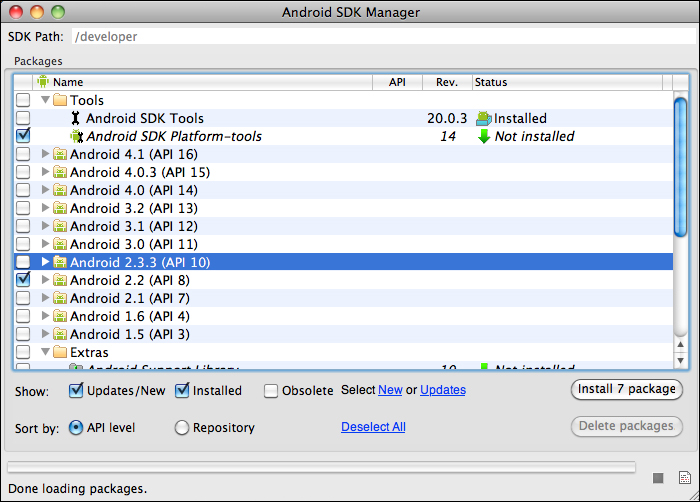700x502 pixels.
Task: Click the Android 2.1 (API 7) package icon
Action: click(60, 298)
